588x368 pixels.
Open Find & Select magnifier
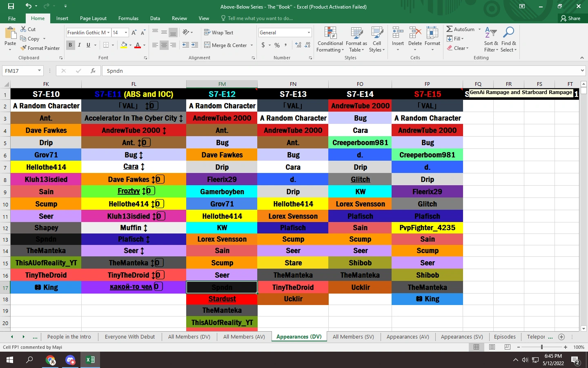[509, 40]
